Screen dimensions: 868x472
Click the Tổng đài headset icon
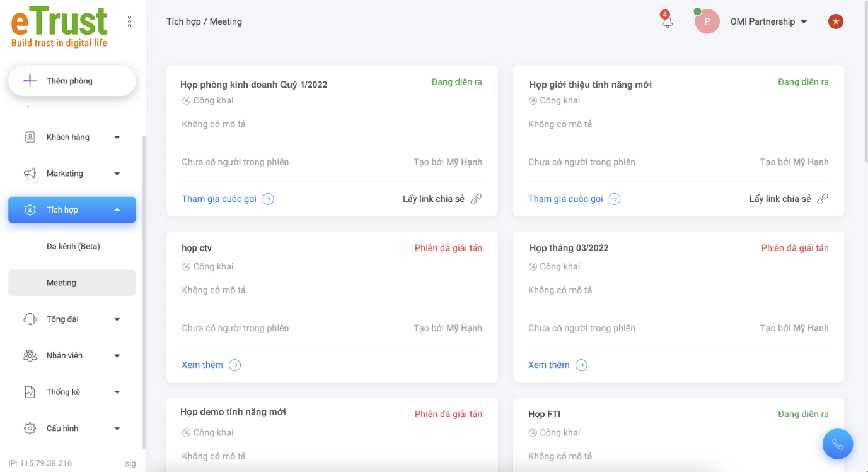(30, 319)
